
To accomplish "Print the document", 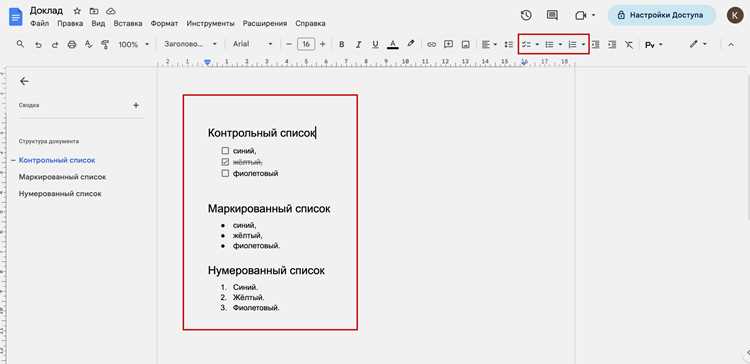I will [72, 44].
